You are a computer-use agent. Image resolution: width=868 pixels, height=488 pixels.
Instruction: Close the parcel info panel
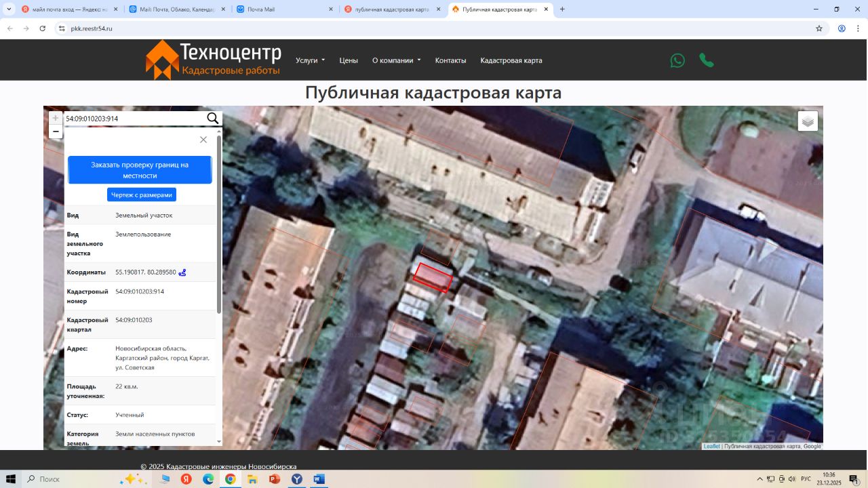pos(203,140)
